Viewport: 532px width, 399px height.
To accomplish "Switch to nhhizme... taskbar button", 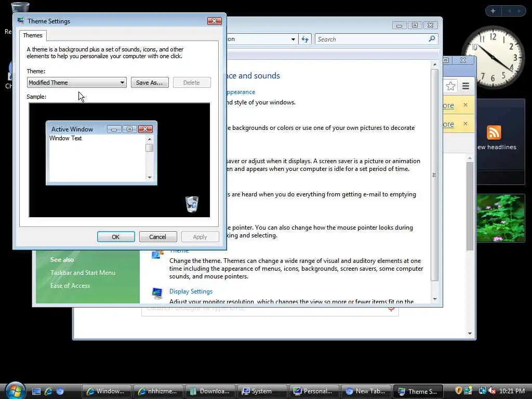I will (x=158, y=391).
